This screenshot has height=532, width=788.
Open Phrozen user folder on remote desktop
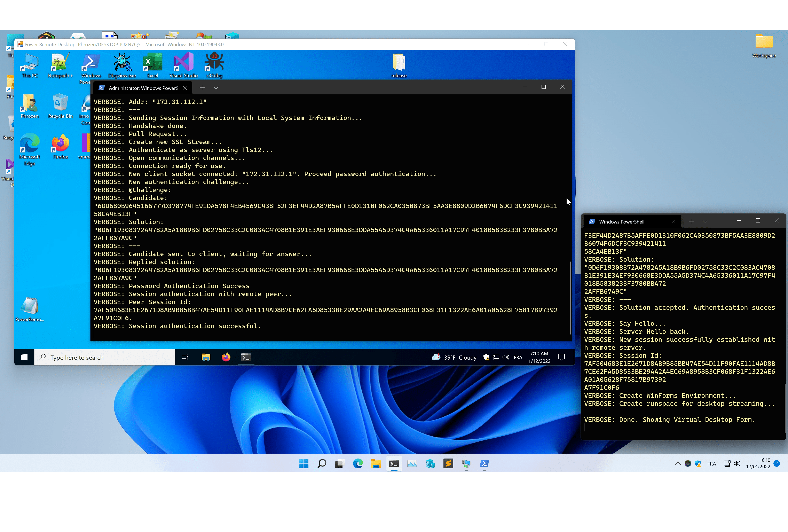click(x=30, y=106)
